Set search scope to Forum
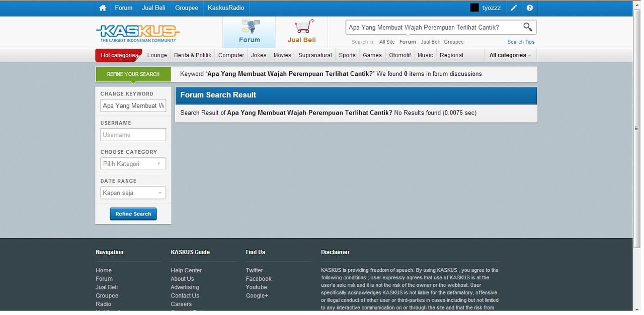 click(408, 42)
